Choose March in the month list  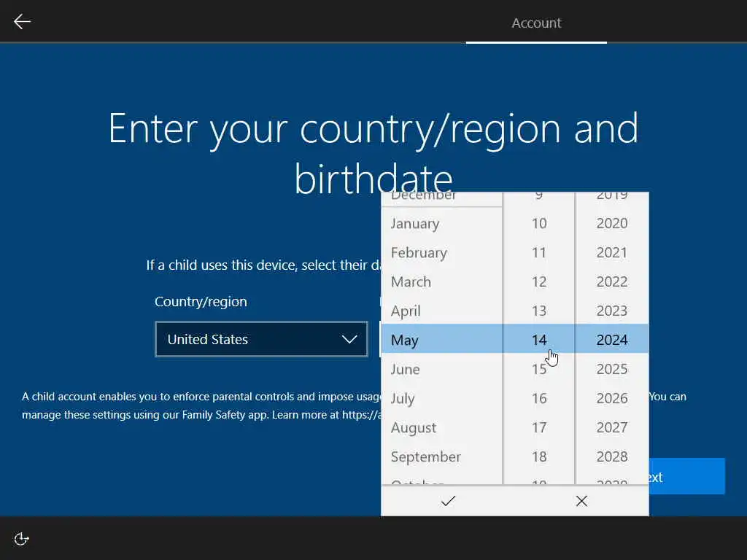pyautogui.click(x=441, y=281)
